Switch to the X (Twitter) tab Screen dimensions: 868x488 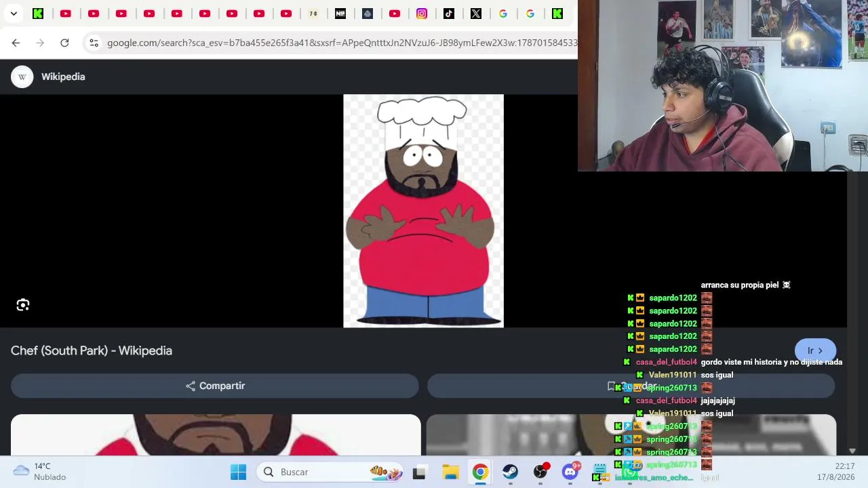pyautogui.click(x=476, y=14)
